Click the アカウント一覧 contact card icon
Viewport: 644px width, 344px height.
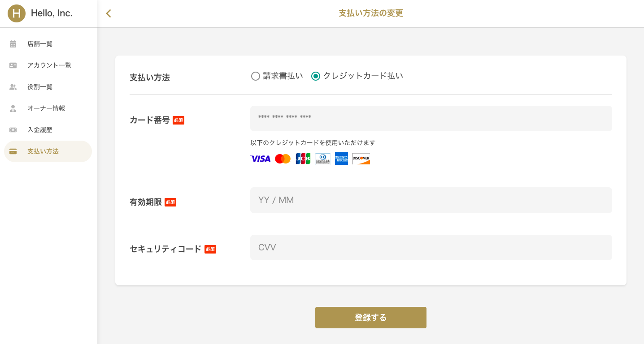[12, 65]
